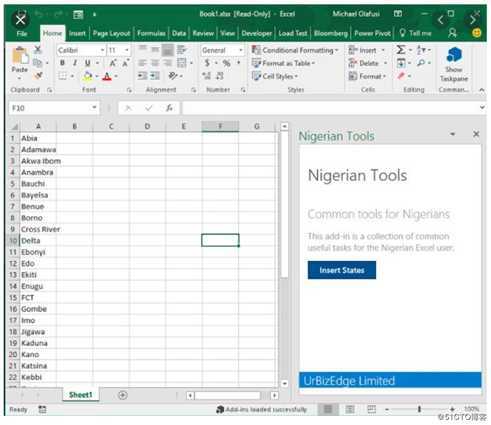Open the Format as Table dropdown
The height and width of the screenshot is (425, 491).
pyautogui.click(x=284, y=63)
